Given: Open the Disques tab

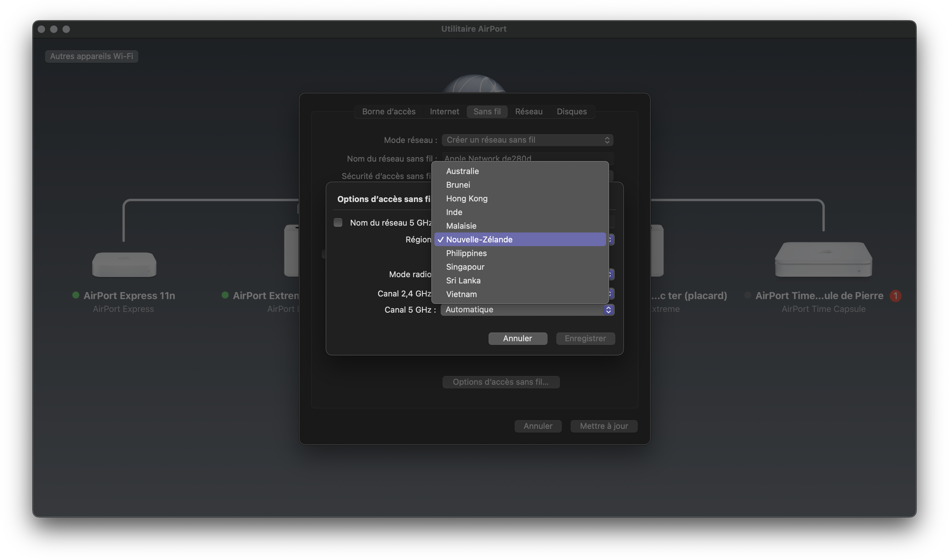Looking at the screenshot, I should (572, 112).
